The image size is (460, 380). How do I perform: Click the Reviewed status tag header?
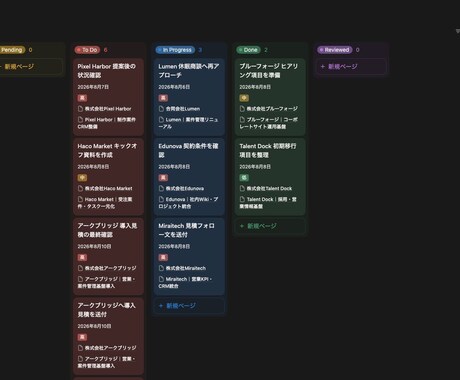point(335,50)
